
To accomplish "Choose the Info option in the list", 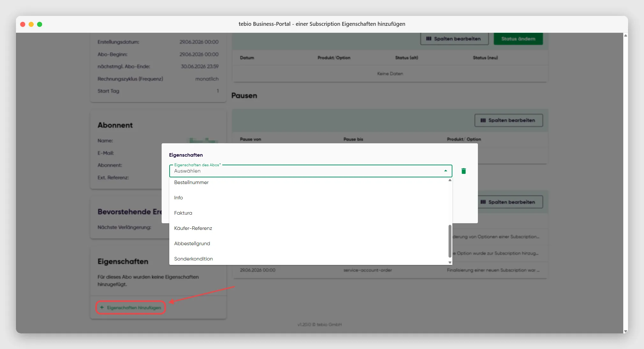I will (311, 198).
